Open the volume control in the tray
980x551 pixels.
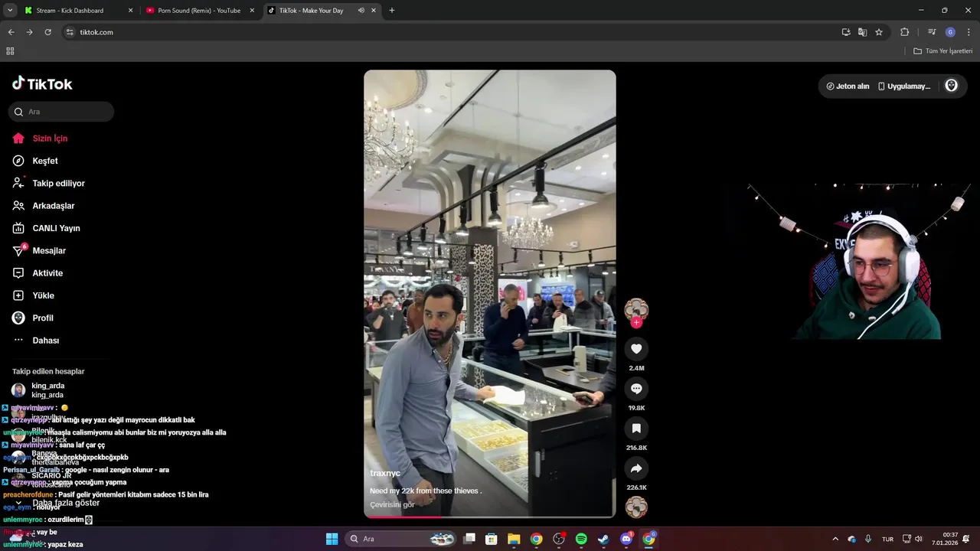tap(919, 539)
